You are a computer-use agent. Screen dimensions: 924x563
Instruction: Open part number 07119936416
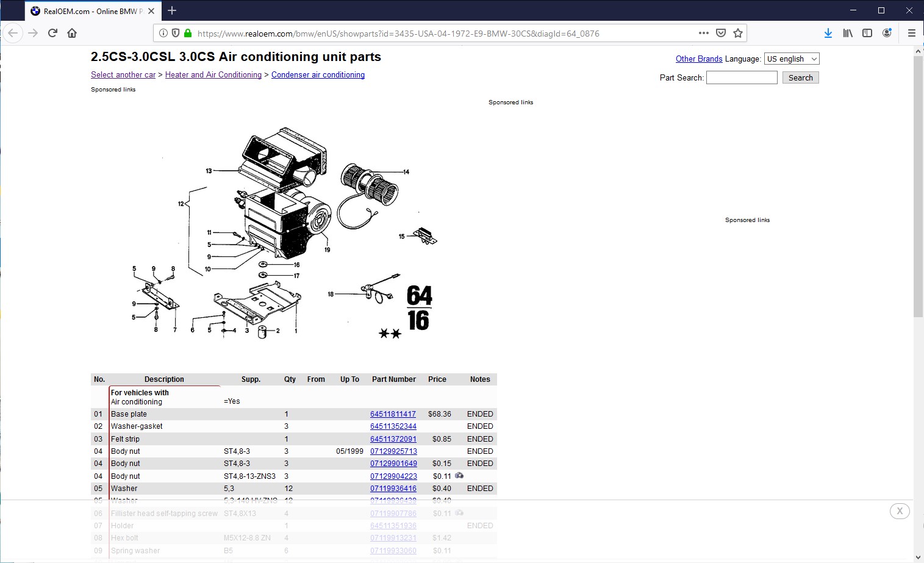[393, 489]
